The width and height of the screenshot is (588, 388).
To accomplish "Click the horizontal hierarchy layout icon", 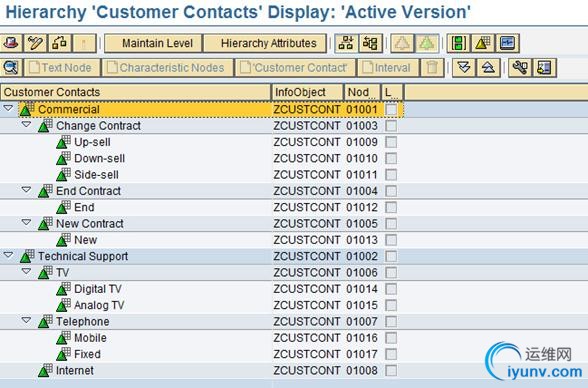I will tap(370, 43).
